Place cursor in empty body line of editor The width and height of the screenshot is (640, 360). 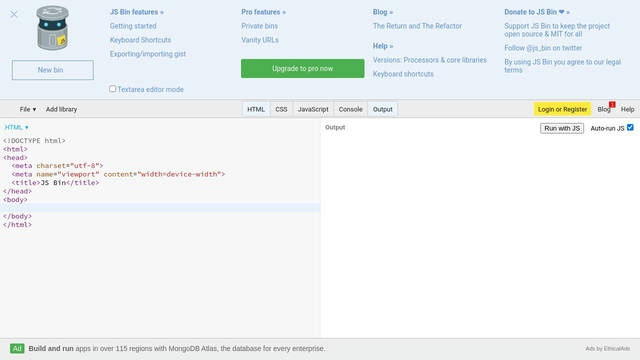(160, 208)
